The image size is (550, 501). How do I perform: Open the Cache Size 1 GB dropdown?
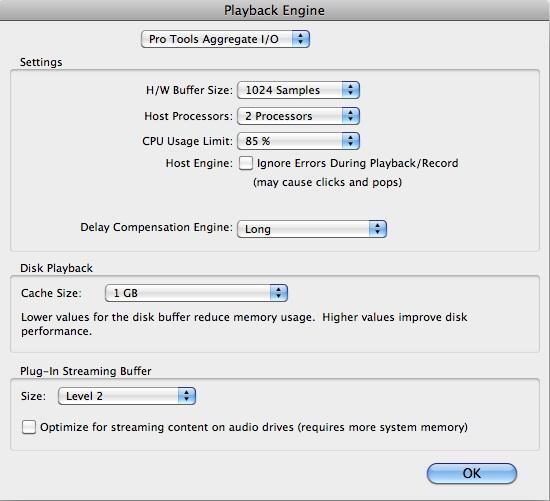[x=196, y=293]
